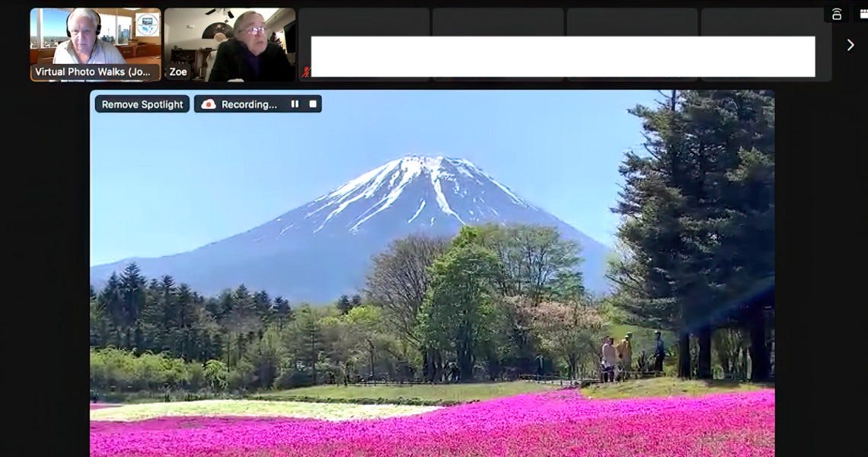Click the second blank tile in the gallery strip

[499, 15]
